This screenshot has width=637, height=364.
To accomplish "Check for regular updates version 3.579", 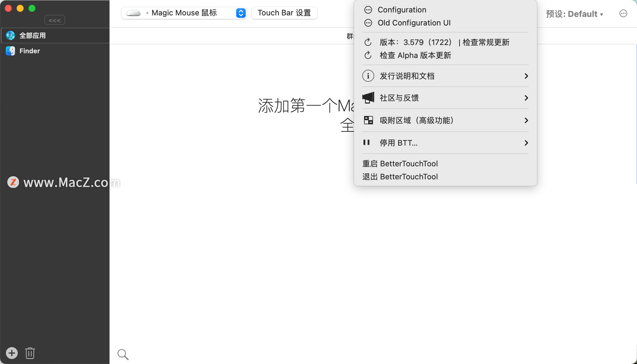I will pos(445,42).
